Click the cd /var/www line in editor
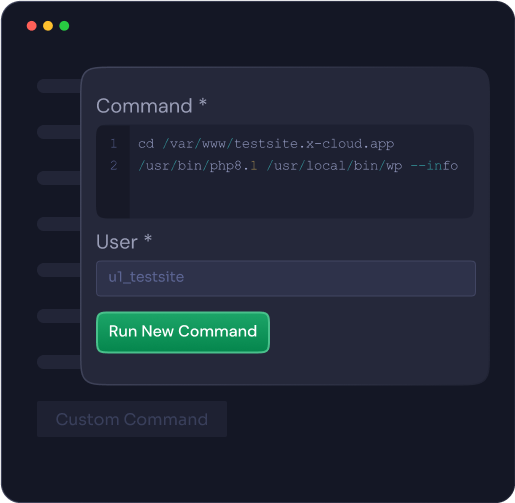515x503 pixels. pos(266,144)
